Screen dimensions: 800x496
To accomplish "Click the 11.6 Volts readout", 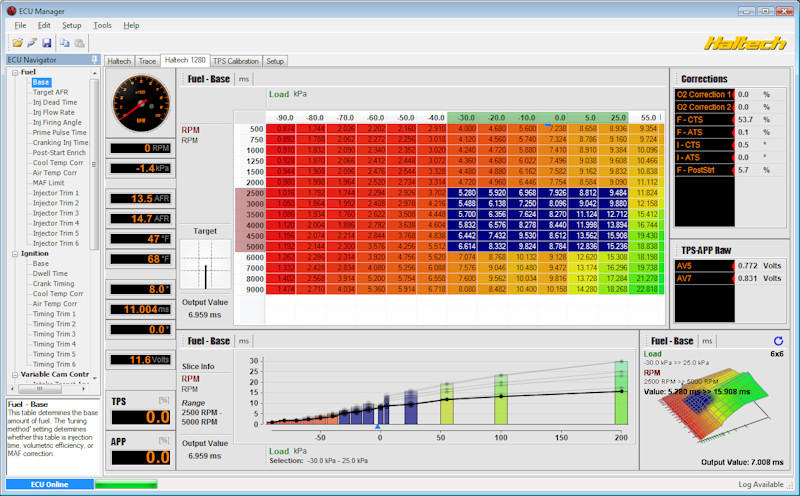I will click(141, 360).
